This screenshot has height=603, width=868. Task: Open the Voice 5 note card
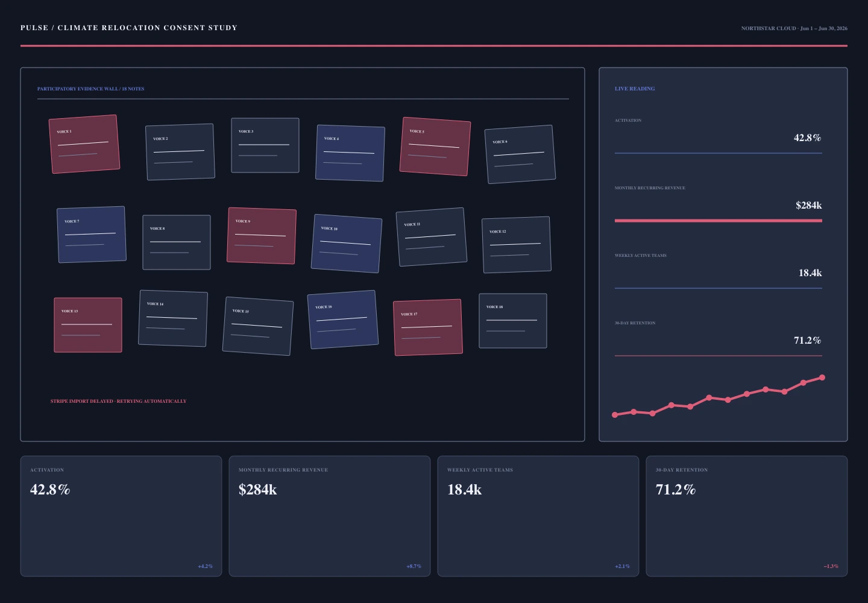(x=435, y=147)
